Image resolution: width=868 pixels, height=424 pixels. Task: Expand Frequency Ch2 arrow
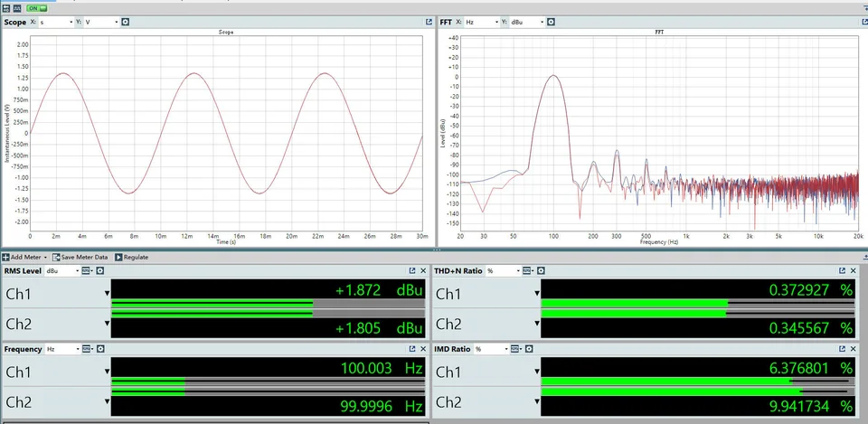tap(107, 402)
